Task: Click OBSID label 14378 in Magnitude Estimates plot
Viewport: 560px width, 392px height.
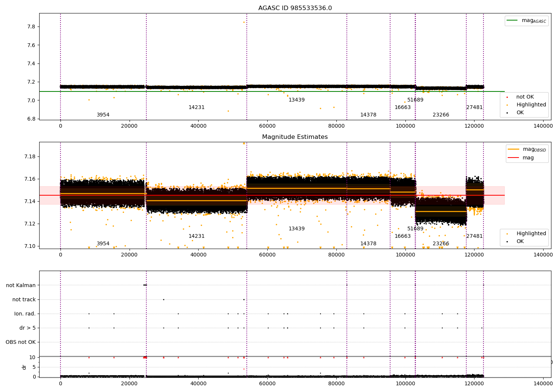Action: click(x=368, y=244)
